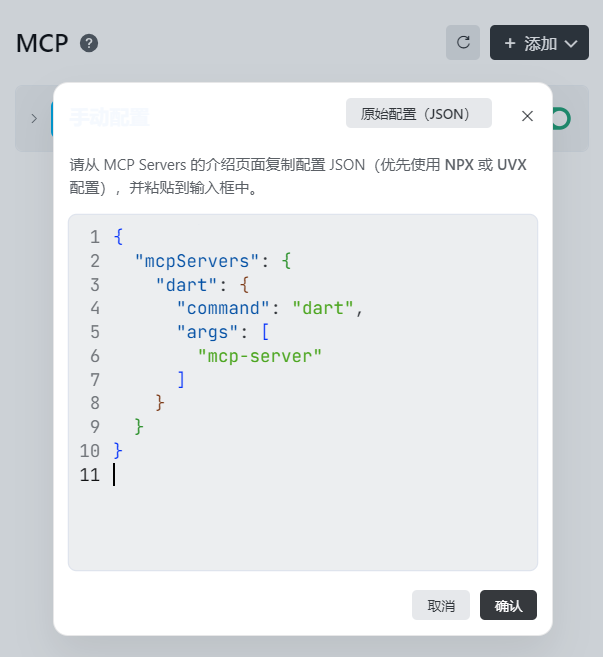The height and width of the screenshot is (657, 603).
Task: Refresh the MCP server list
Action: [x=463, y=42]
